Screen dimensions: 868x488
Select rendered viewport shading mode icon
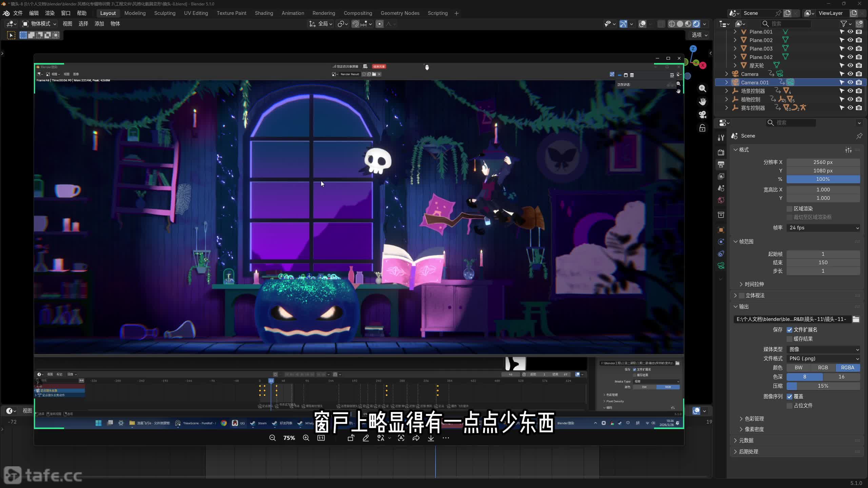(x=696, y=24)
